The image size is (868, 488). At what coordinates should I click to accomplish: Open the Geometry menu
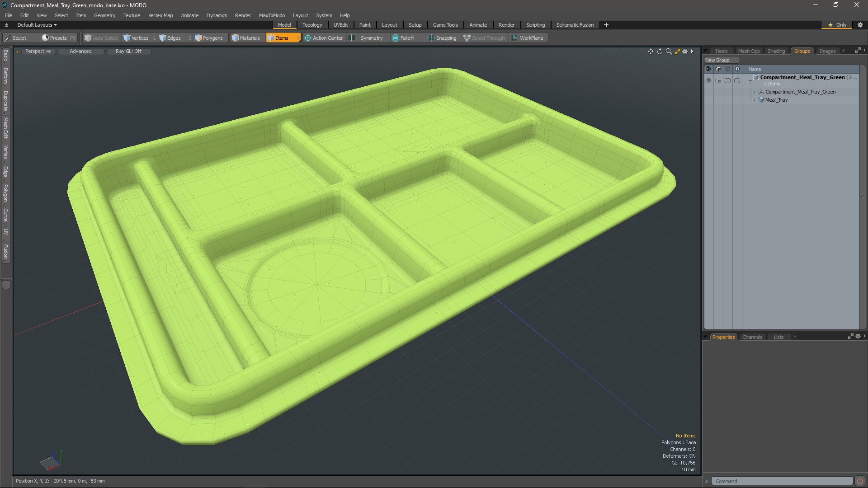104,15
